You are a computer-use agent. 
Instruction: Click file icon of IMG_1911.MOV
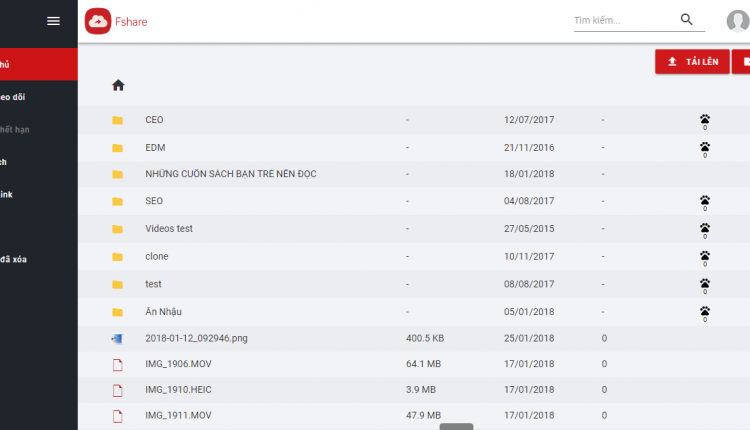(x=118, y=417)
